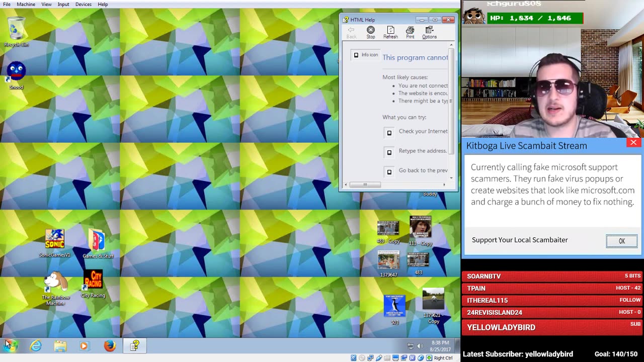The width and height of the screenshot is (644, 362).
Task: Open the 503 penguin image thumbnail
Action: click(394, 310)
